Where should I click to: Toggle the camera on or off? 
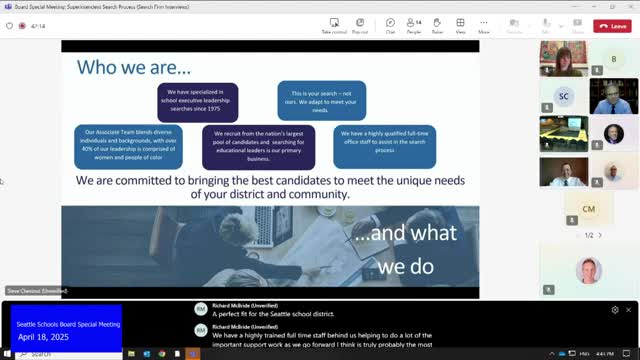[x=514, y=26]
